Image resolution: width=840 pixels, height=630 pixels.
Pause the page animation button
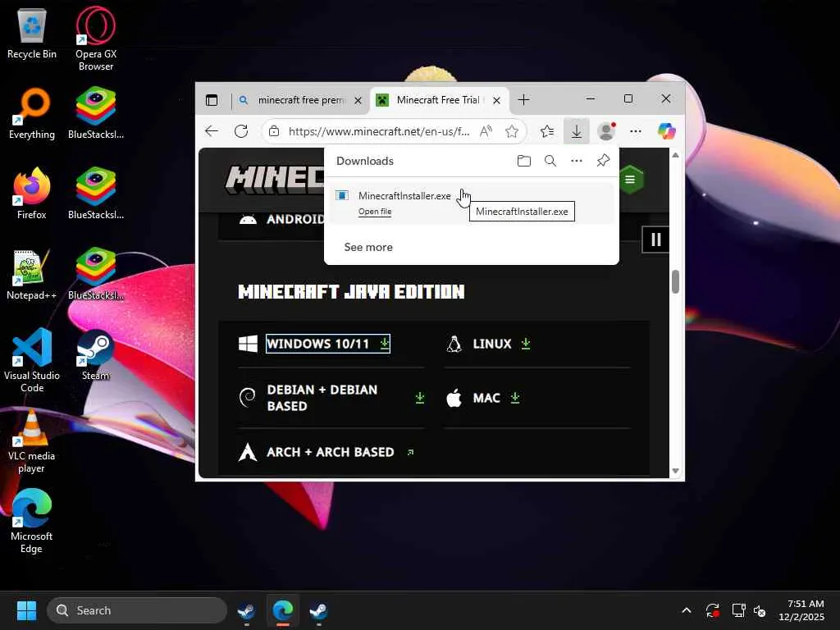(x=655, y=240)
